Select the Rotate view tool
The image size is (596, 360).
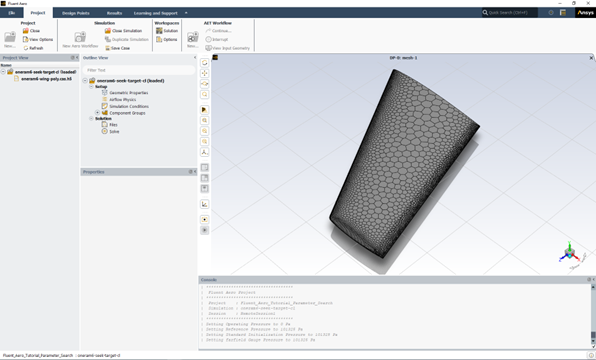pyautogui.click(x=204, y=63)
